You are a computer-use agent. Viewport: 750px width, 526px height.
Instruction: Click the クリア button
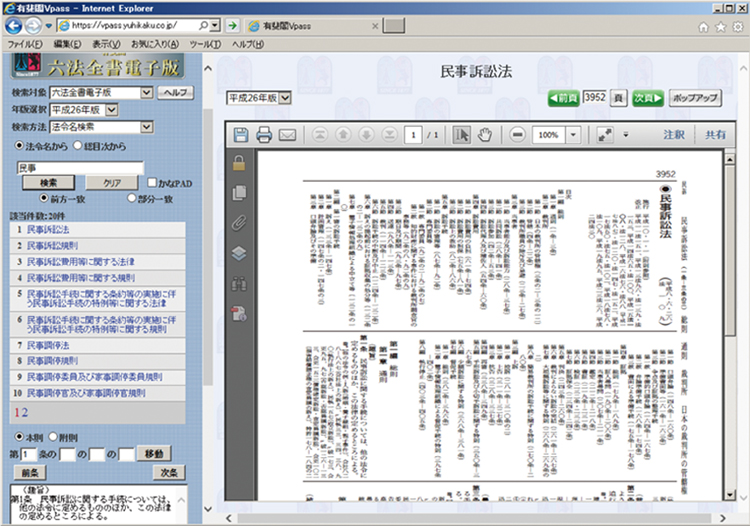[x=112, y=183]
